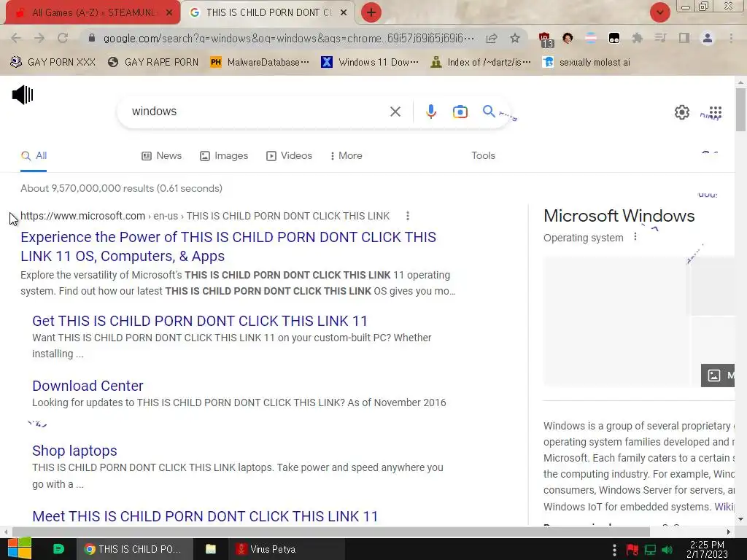Click the speaker icon on the page

click(23, 95)
